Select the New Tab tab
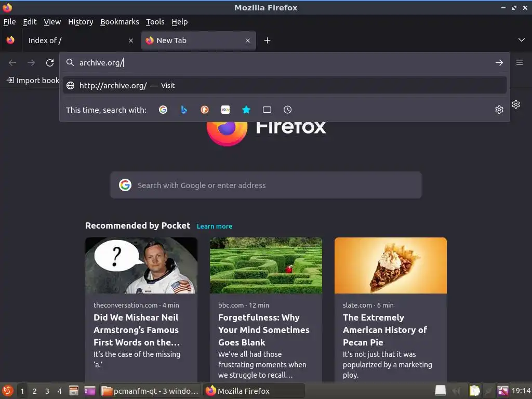The image size is (532, 399). click(198, 41)
